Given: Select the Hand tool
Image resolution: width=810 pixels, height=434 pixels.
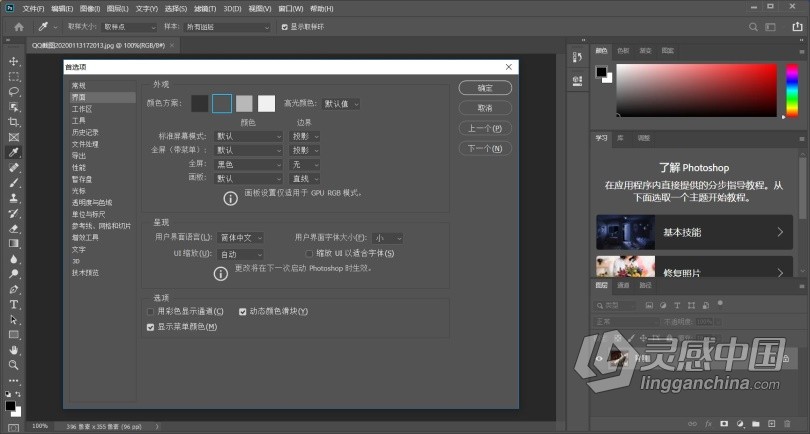Looking at the screenshot, I should pos(14,350).
